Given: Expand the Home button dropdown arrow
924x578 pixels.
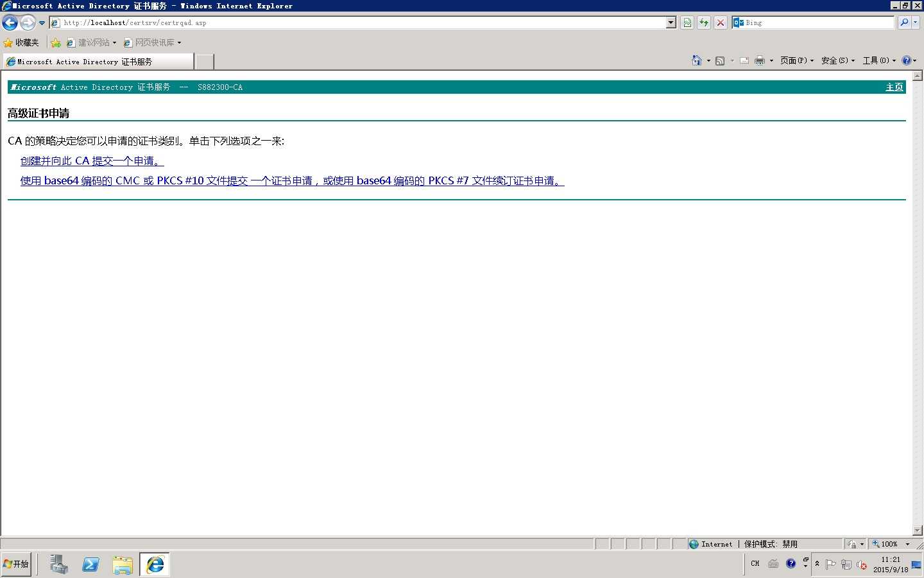Looking at the screenshot, I should (x=708, y=61).
